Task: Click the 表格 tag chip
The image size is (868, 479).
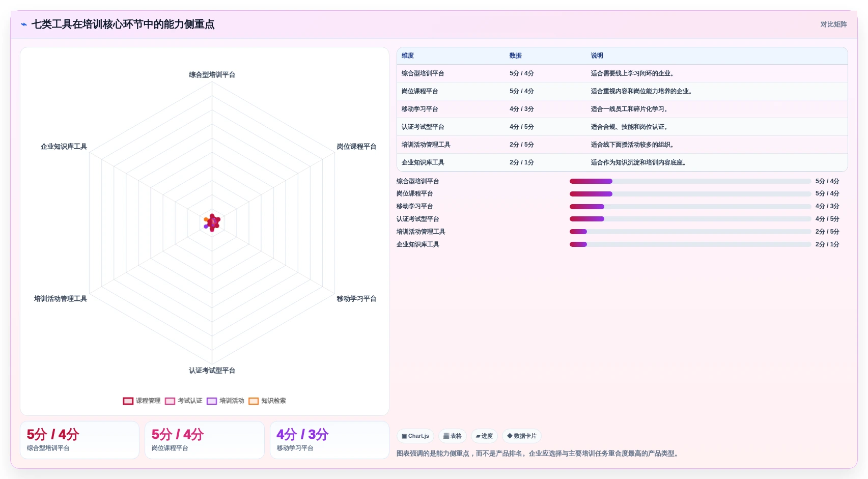Action: [453, 436]
